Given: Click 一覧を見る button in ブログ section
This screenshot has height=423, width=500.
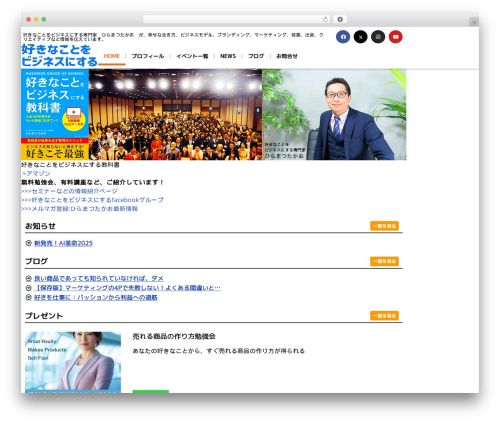Looking at the screenshot, I should pyautogui.click(x=384, y=261).
